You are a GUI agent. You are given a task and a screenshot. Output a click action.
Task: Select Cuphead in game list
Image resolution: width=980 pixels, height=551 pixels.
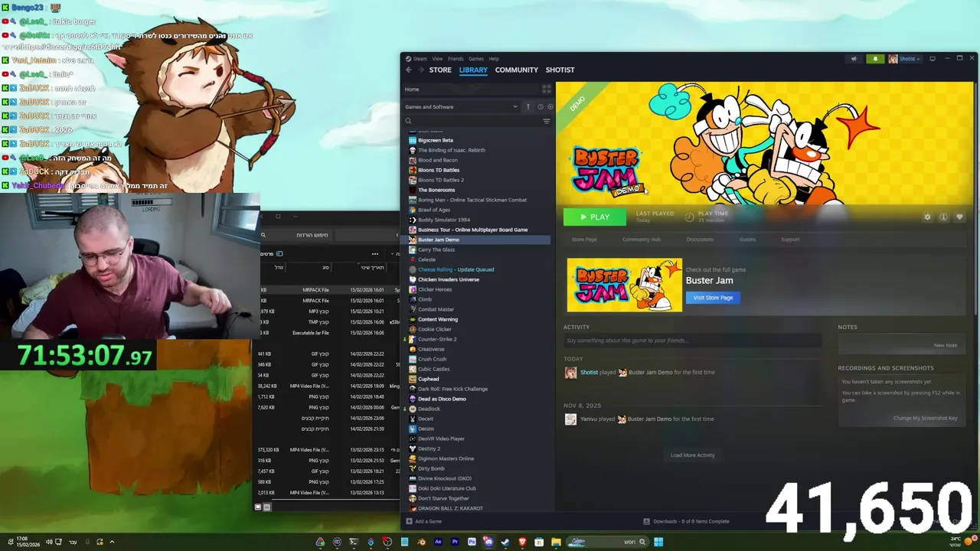click(428, 379)
